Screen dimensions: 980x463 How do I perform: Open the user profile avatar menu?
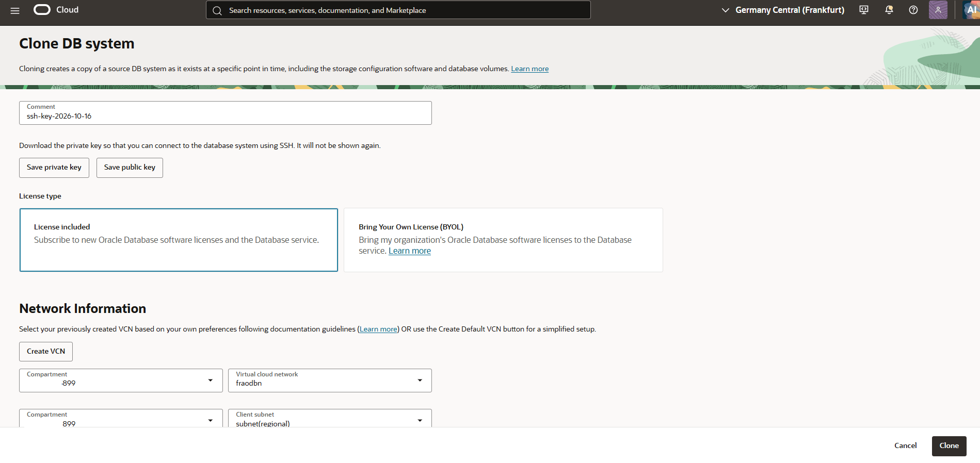[x=938, y=10]
